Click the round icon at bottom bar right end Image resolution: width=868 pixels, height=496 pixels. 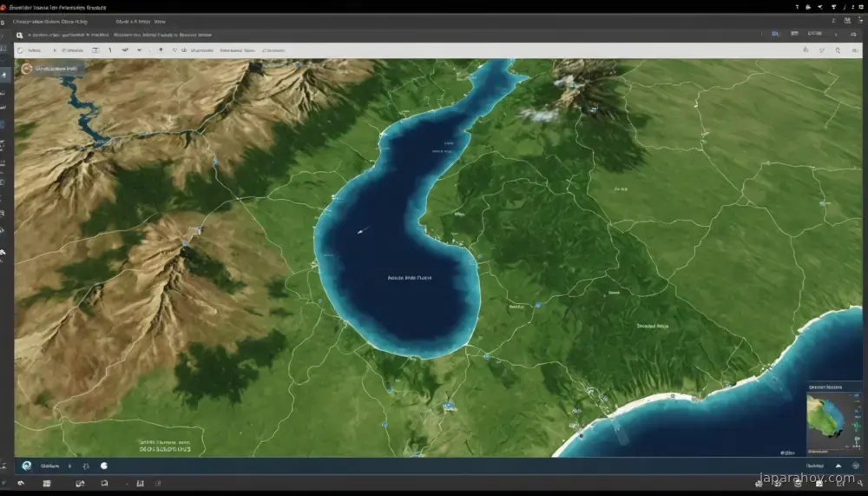click(x=856, y=466)
